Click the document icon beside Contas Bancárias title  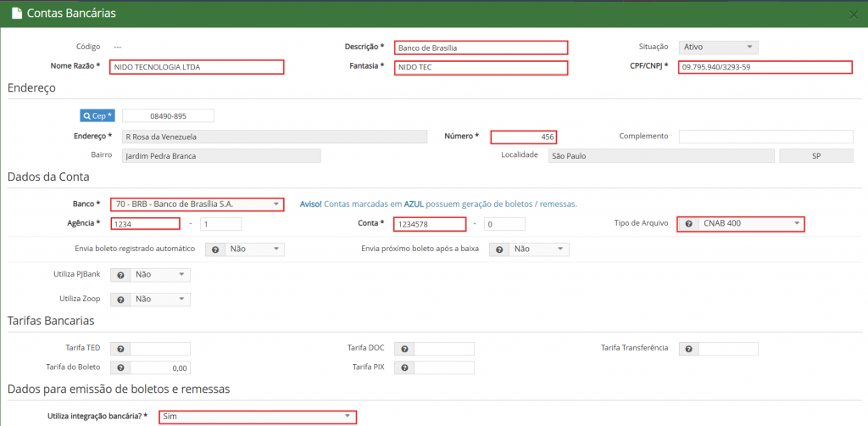click(17, 14)
